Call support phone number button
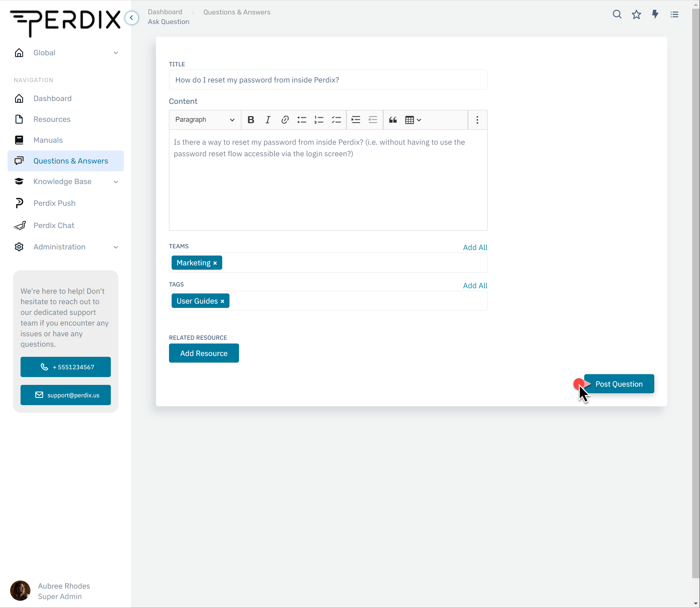This screenshot has width=700, height=608. coord(65,367)
